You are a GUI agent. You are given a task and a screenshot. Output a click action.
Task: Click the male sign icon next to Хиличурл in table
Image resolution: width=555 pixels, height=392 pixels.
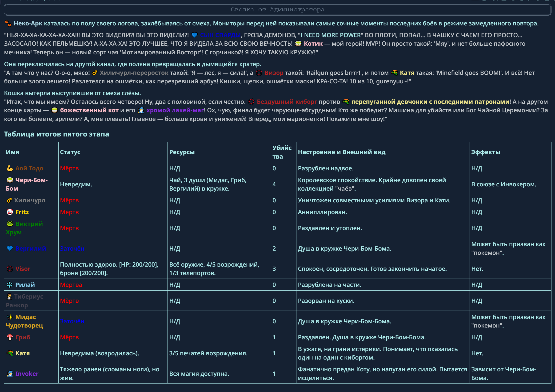tap(9, 200)
